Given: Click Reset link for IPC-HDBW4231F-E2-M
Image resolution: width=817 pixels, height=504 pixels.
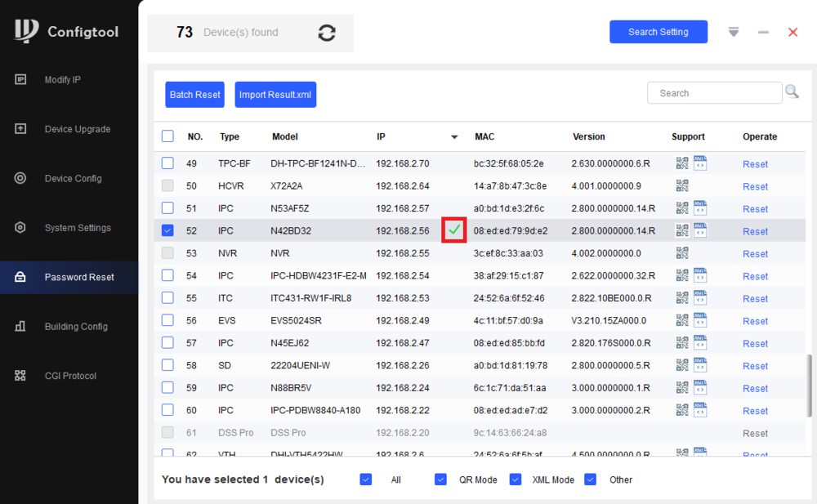Looking at the screenshot, I should point(755,276).
